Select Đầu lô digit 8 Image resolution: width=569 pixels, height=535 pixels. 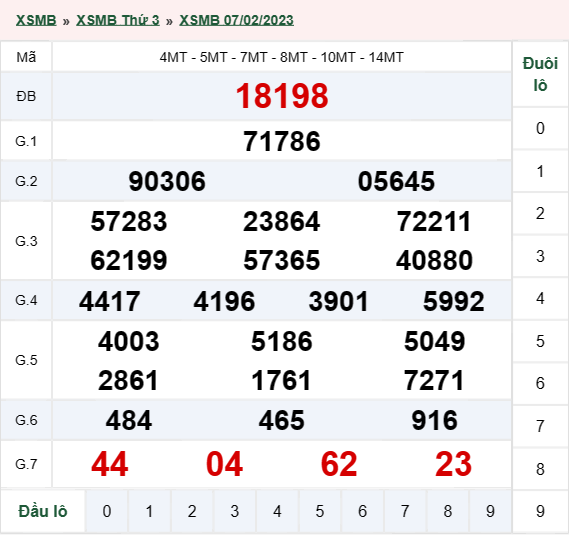pyautogui.click(x=448, y=511)
